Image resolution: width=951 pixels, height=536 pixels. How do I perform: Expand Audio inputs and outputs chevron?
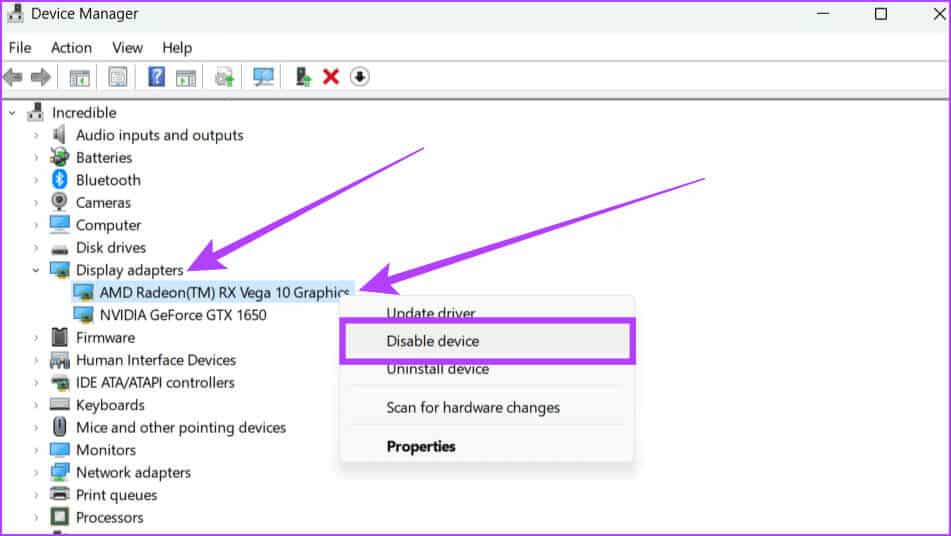[36, 135]
